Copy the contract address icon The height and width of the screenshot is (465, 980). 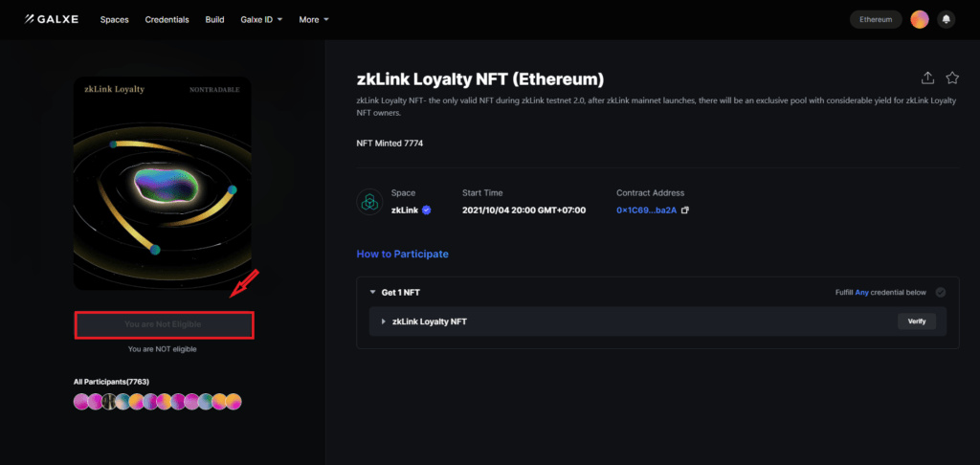[684, 210]
